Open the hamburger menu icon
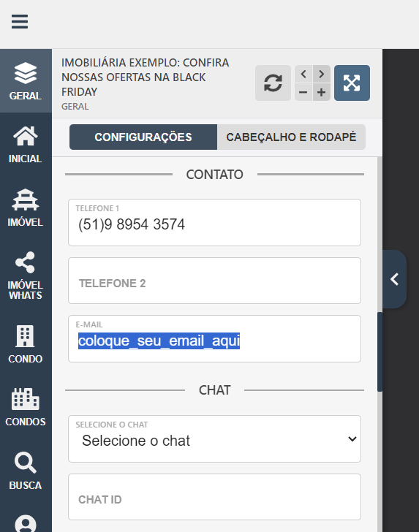419x532 pixels. click(x=20, y=22)
